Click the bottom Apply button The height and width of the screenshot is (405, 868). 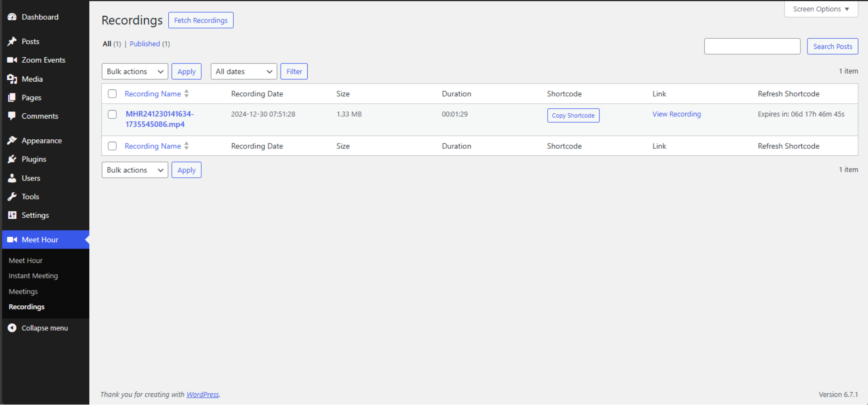click(186, 170)
